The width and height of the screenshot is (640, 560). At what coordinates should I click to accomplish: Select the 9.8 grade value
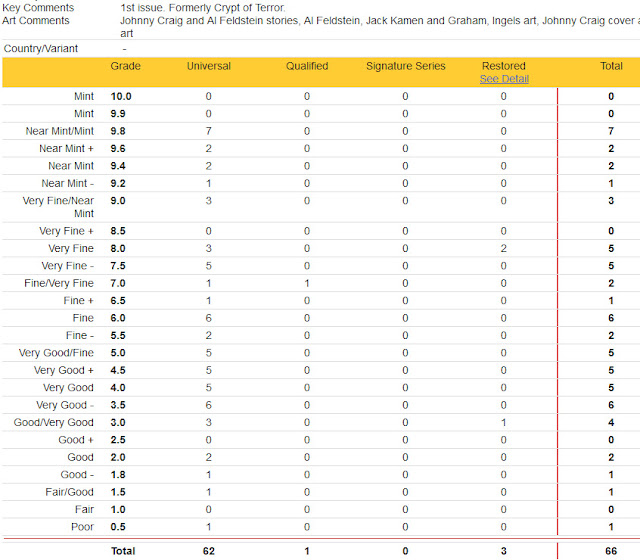118,131
